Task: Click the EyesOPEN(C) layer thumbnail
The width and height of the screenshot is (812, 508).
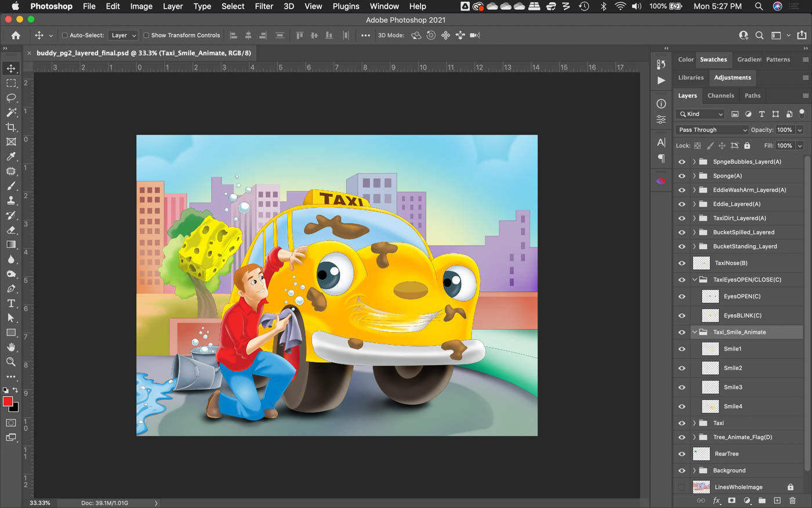Action: tap(710, 297)
